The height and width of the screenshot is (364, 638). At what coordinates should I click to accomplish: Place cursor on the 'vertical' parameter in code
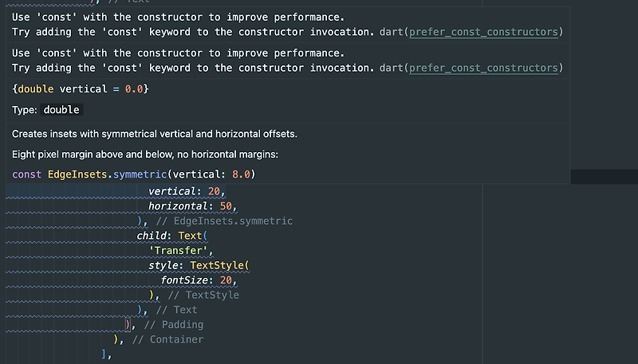[172, 191]
